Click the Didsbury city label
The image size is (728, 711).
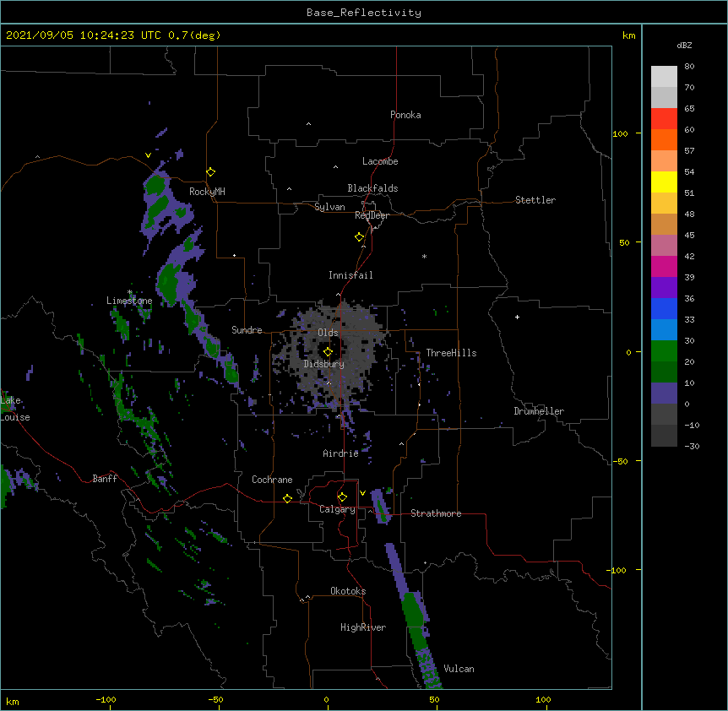[x=324, y=364]
